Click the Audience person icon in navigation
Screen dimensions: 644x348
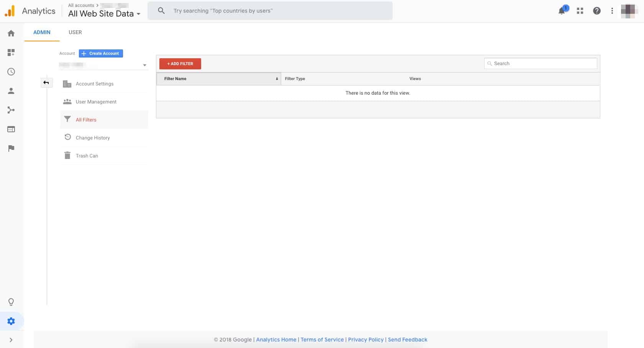(11, 91)
